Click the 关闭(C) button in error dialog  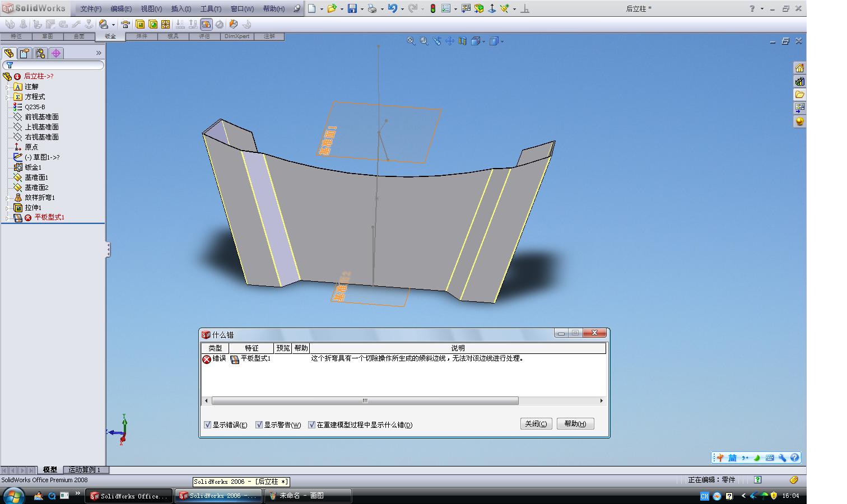coord(536,424)
